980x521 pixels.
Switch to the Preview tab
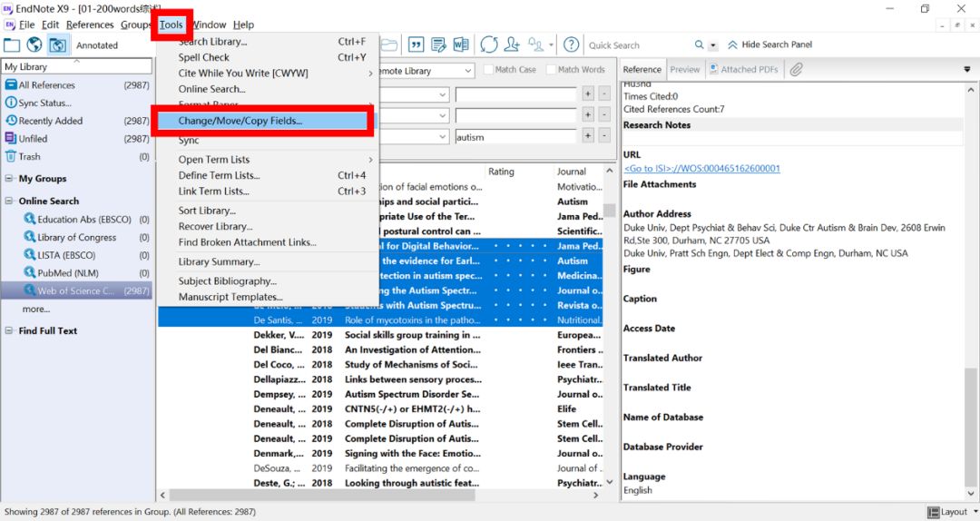click(x=684, y=69)
